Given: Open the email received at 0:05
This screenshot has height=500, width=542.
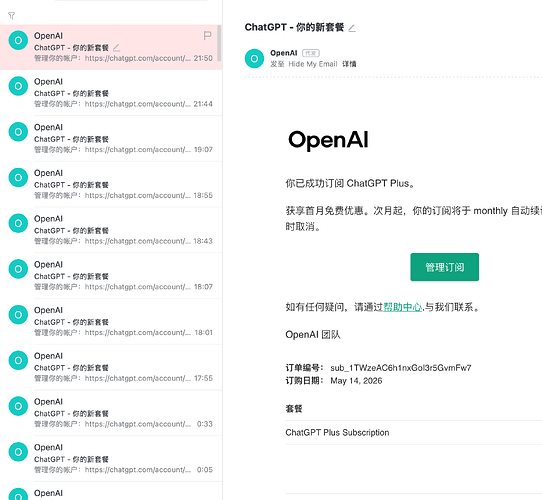Looking at the screenshot, I should (x=111, y=459).
